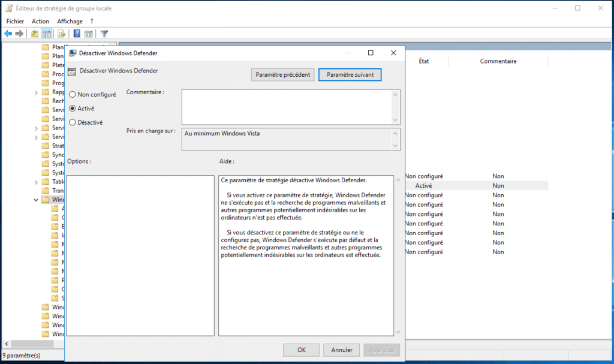Screen dimensions: 614x364
Task: Confirm with the OK button
Action: pyautogui.click(x=301, y=350)
